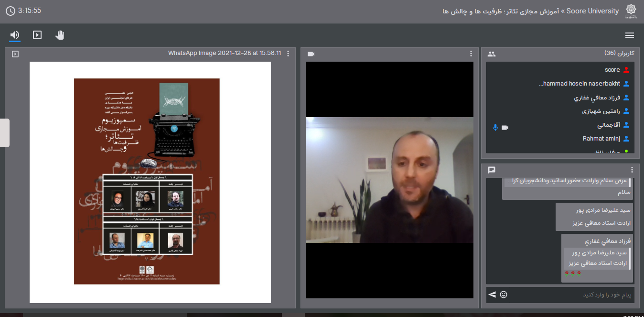Click آقاجمالی's microphone status icon
The width and height of the screenshot is (644, 317).
coord(495,127)
